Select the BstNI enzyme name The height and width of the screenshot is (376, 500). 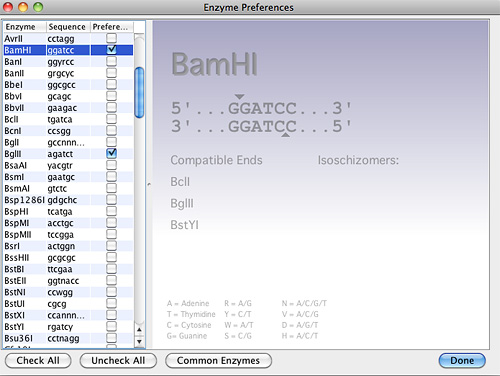(x=15, y=292)
